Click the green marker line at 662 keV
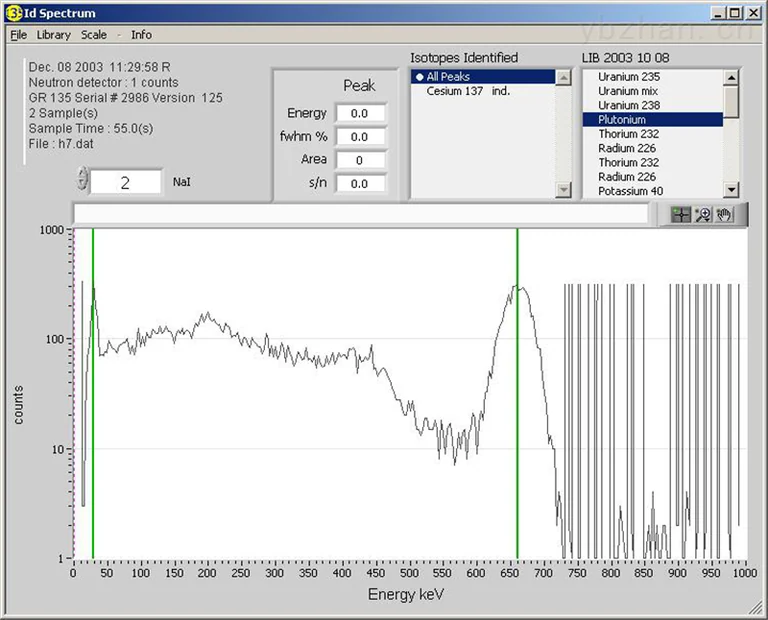 point(517,394)
